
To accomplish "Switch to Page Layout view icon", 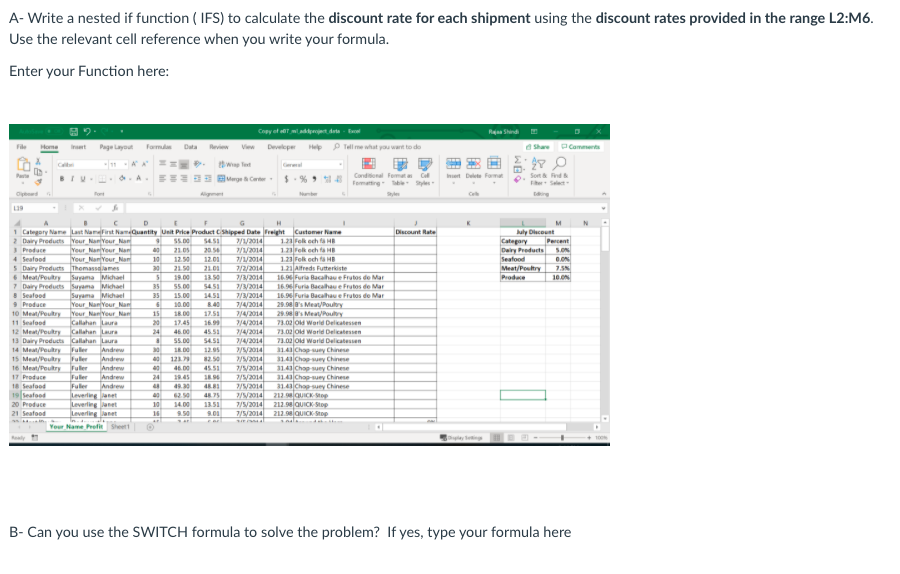I will point(511,437).
